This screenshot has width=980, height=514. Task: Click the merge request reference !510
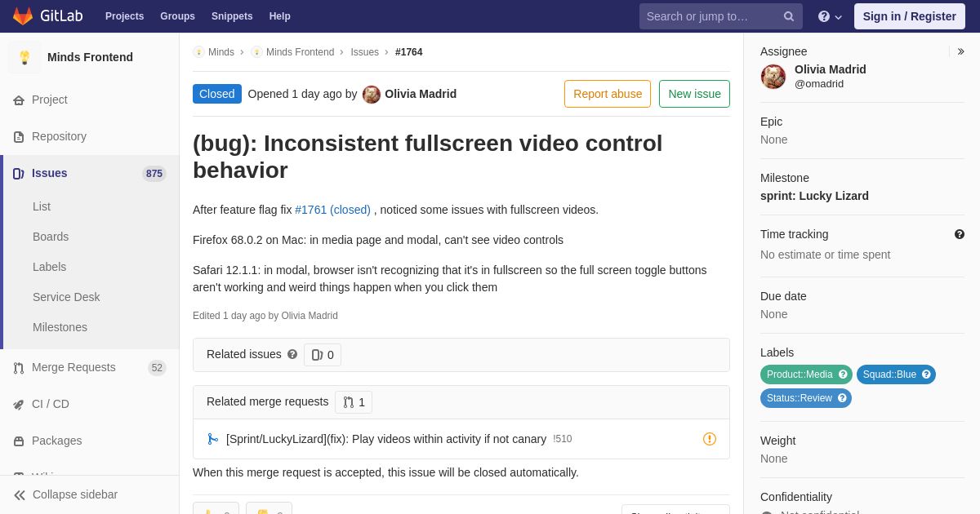563,439
